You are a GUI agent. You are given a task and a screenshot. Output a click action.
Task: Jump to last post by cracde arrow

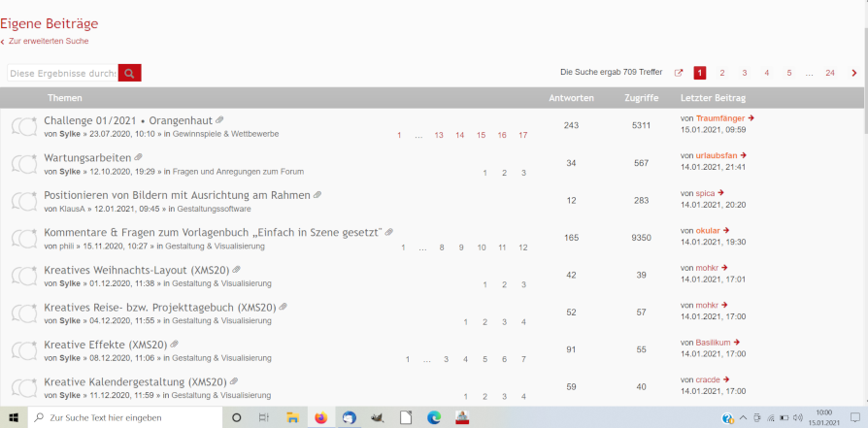(x=726, y=379)
